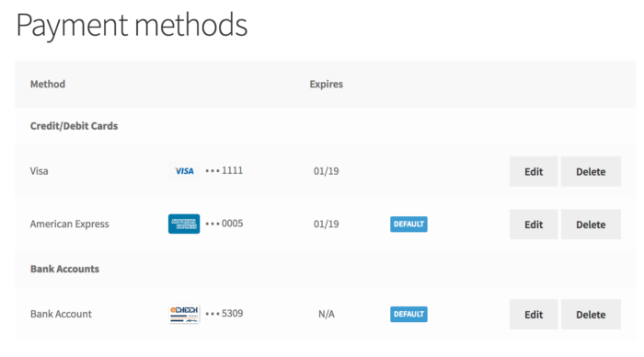Delete the American Express card

[591, 225]
